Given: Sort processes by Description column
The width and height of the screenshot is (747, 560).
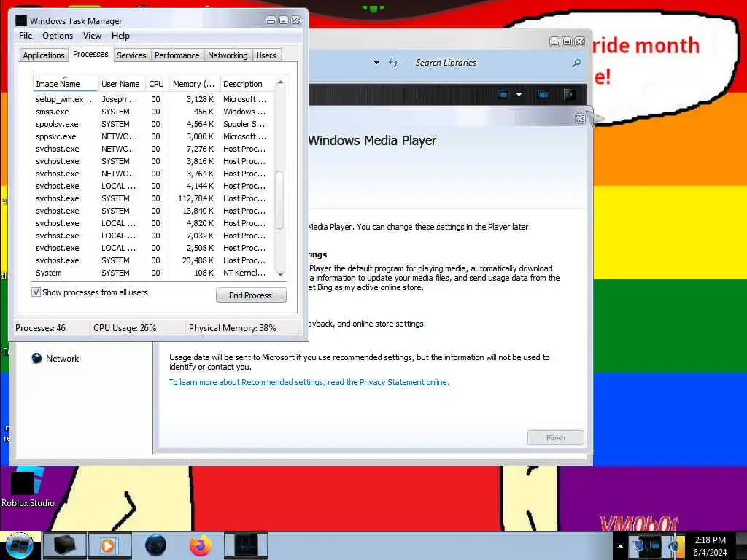Looking at the screenshot, I should (x=248, y=83).
